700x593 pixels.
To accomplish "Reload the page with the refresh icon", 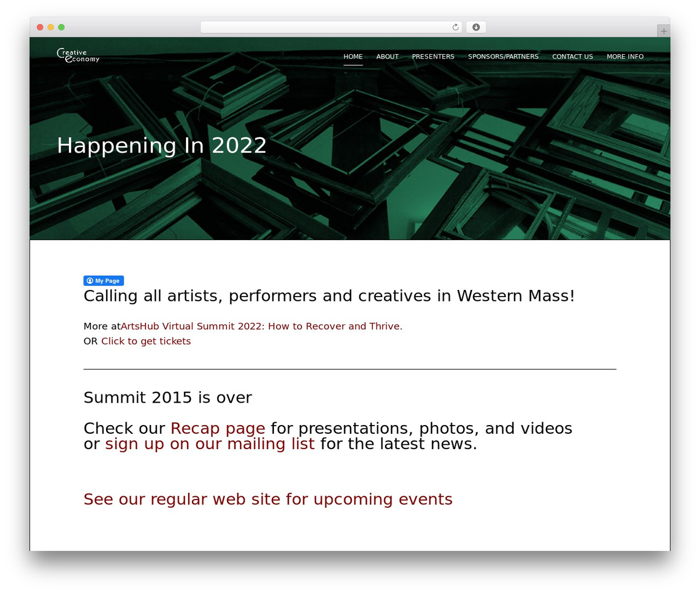I will (x=455, y=27).
